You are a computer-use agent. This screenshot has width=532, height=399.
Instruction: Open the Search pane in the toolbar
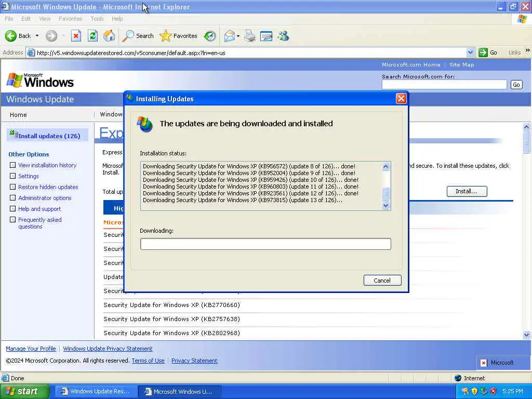138,36
